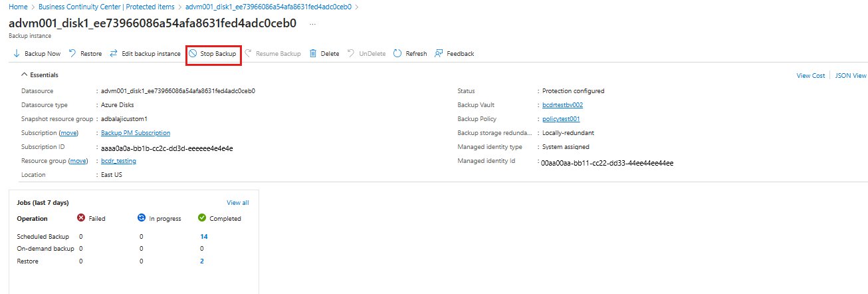This screenshot has height=294, width=868.
Task: Open View all jobs link
Action: (238, 203)
